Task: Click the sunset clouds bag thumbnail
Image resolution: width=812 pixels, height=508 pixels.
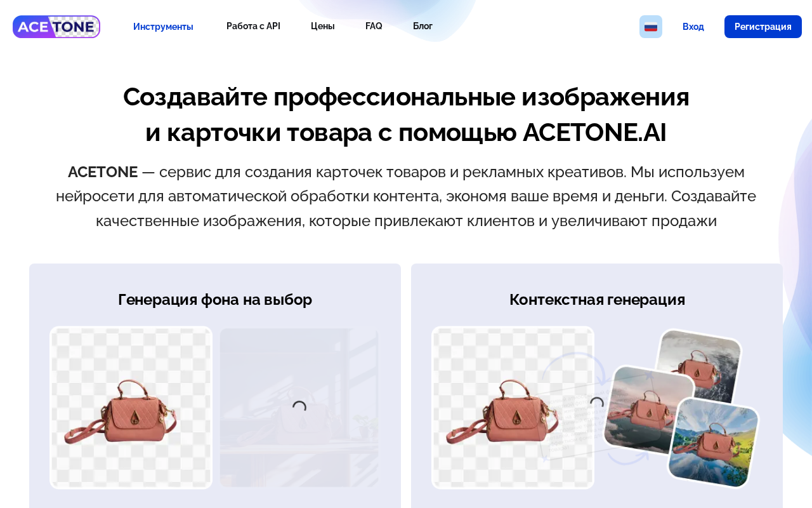Action: (x=648, y=411)
